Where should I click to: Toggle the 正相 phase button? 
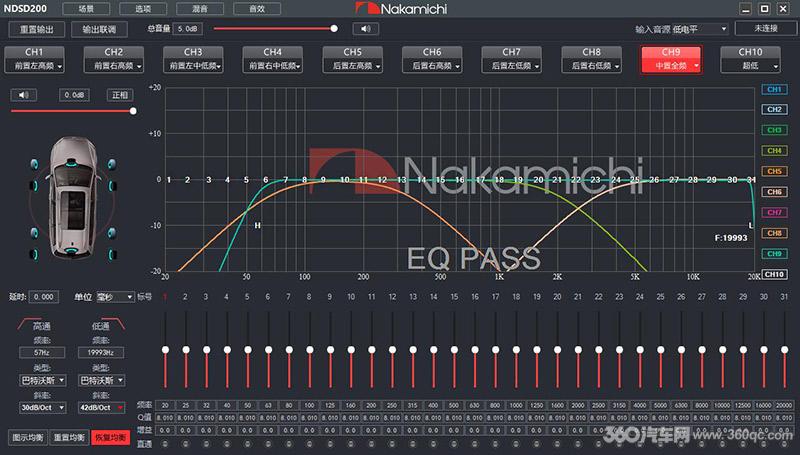120,95
